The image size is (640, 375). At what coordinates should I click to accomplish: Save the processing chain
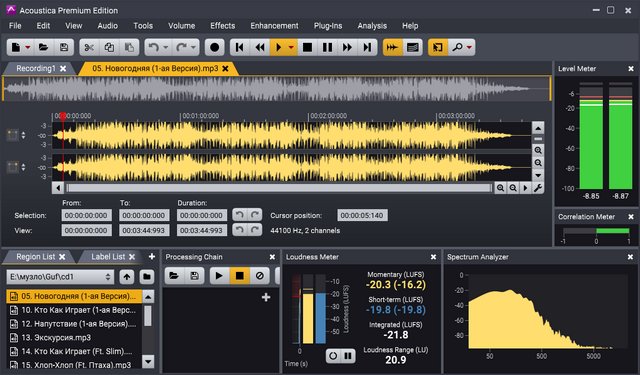[x=194, y=276]
